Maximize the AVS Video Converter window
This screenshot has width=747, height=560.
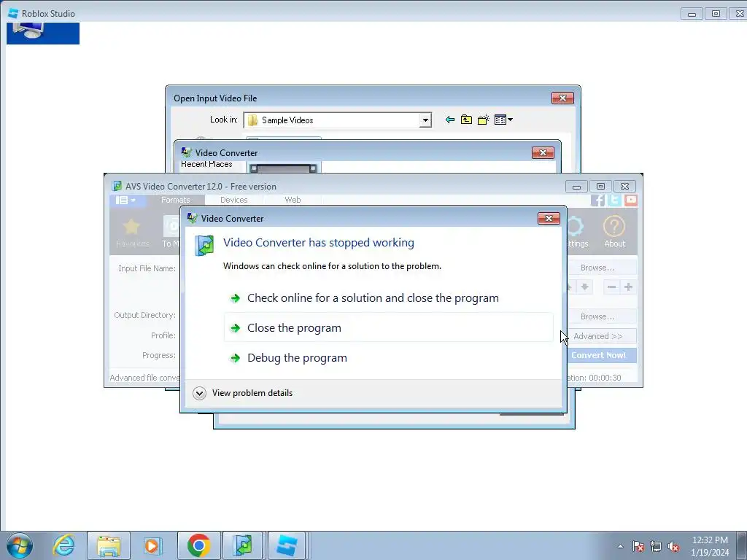point(601,186)
